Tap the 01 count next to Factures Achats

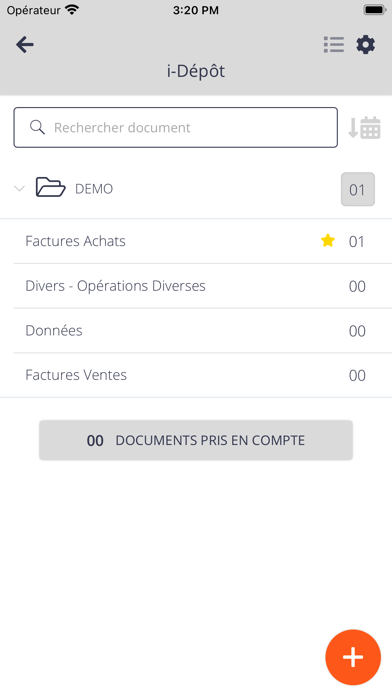356,241
